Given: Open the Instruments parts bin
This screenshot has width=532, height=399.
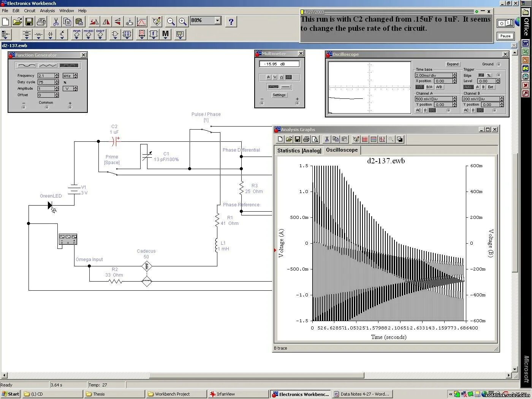Looking at the screenshot, I should (x=180, y=35).
